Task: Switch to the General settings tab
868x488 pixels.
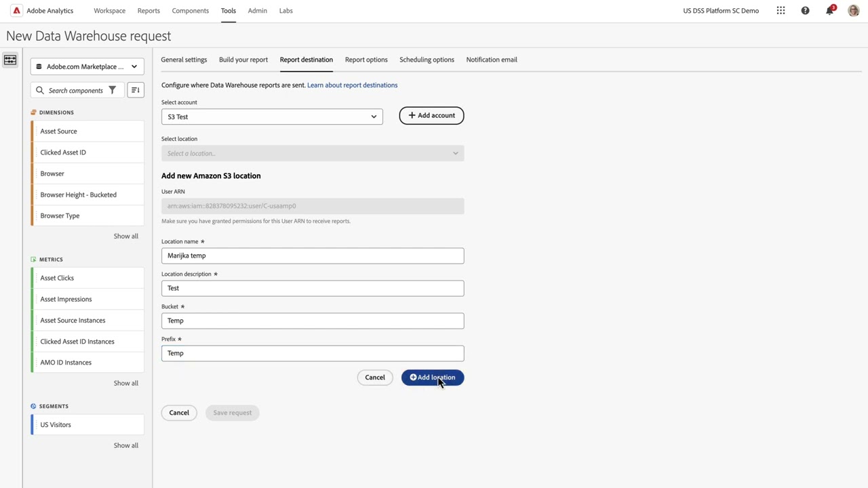Action: point(184,60)
